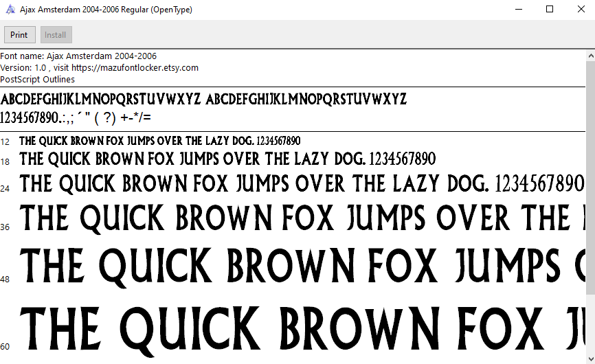Click the vertical scrollbar thumb
595x364 pixels.
[x=590, y=172]
